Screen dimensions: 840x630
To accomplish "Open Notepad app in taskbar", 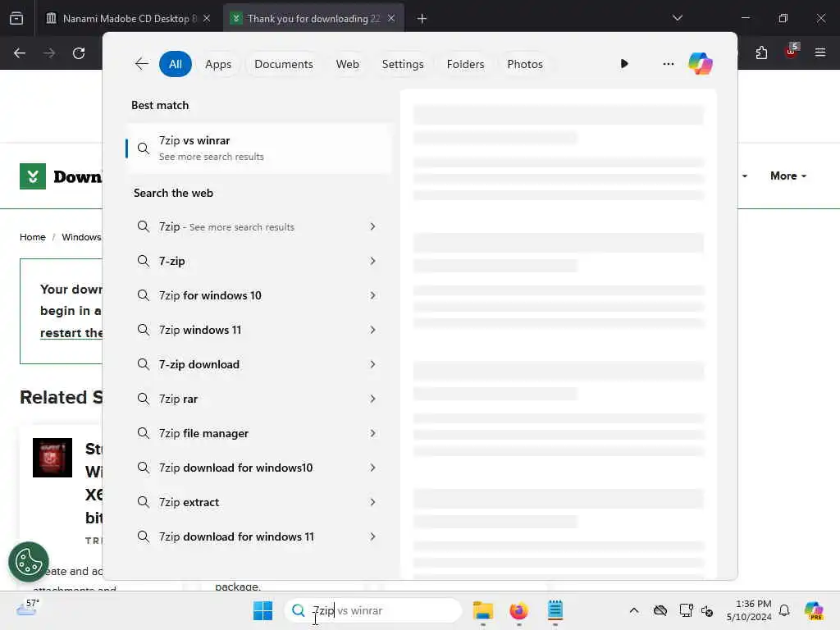I will (555, 610).
